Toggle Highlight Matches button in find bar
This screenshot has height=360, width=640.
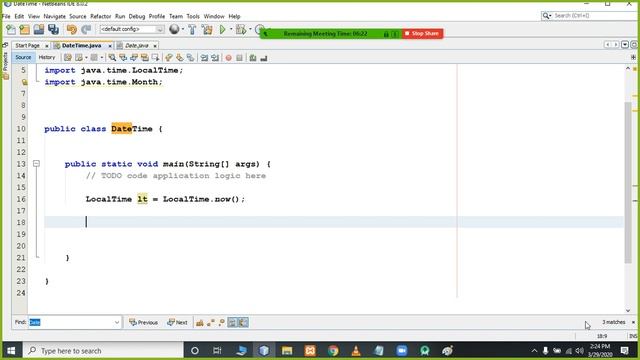232,322
